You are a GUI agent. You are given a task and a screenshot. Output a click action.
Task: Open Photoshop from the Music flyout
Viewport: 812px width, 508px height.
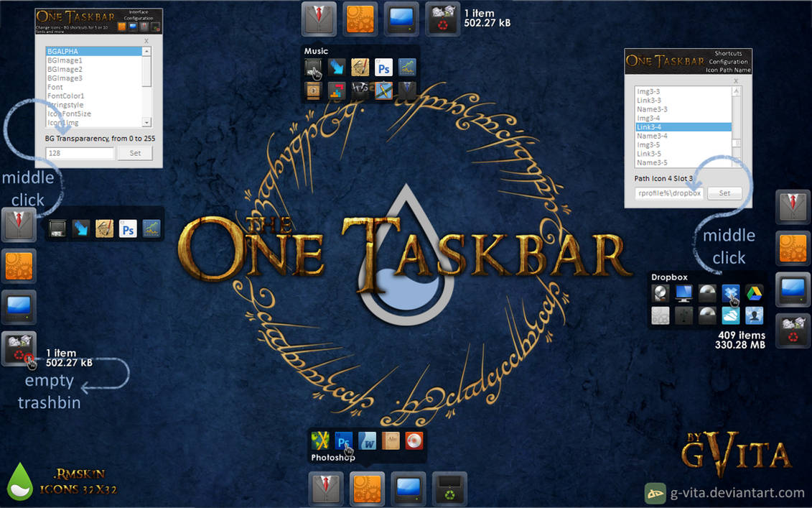pyautogui.click(x=383, y=67)
